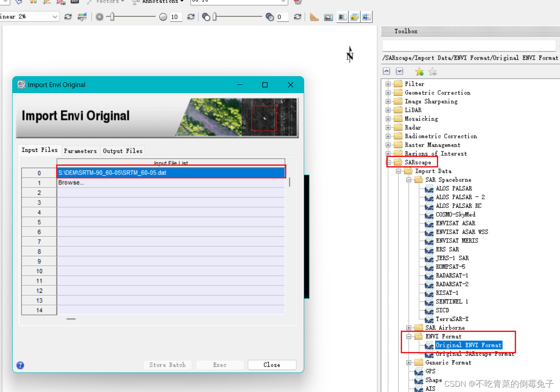This screenshot has height=392, width=560.
Task: Activate the View Blend icon
Action: click(343, 17)
